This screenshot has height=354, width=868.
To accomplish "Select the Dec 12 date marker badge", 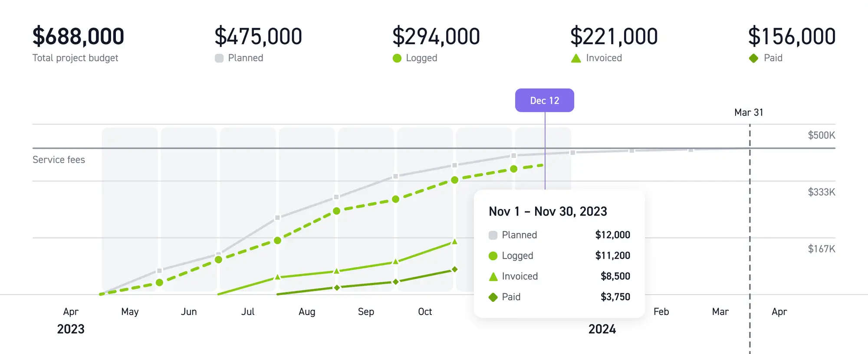I will pos(544,101).
